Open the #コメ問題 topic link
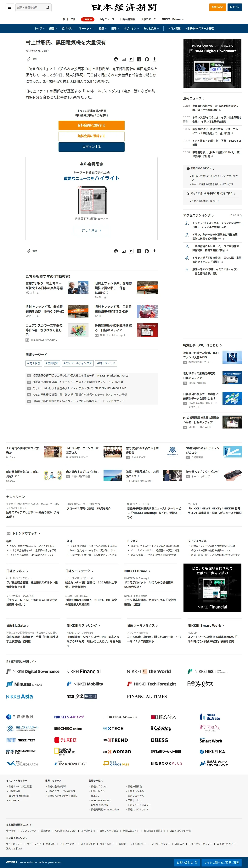The image size is (248, 868). point(174,29)
